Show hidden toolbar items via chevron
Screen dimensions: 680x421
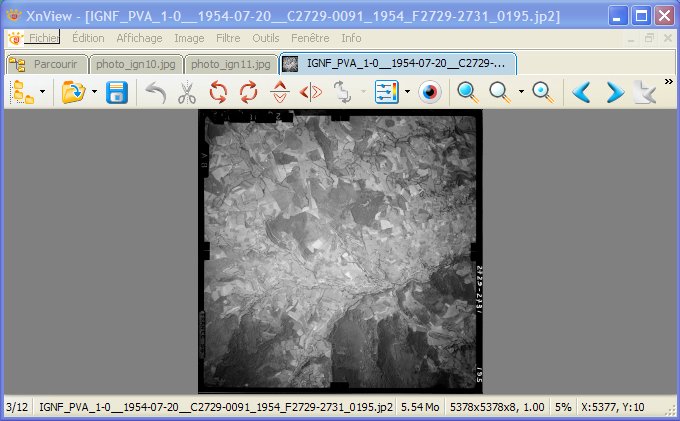pyautogui.click(x=668, y=83)
